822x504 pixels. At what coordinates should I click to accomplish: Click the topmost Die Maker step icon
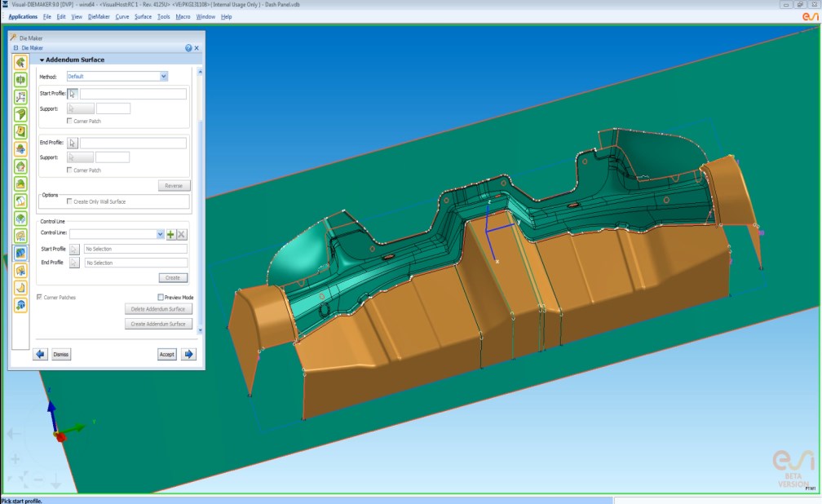coord(20,63)
